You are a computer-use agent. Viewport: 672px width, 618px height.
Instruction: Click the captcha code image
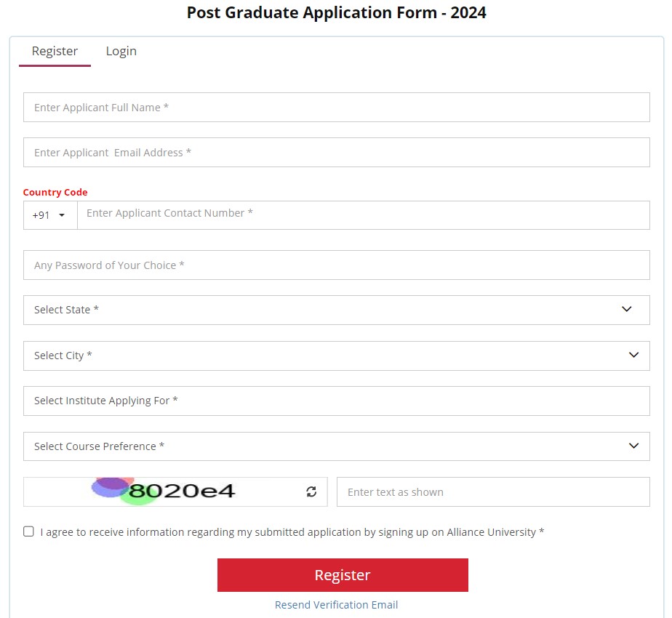tap(164, 491)
